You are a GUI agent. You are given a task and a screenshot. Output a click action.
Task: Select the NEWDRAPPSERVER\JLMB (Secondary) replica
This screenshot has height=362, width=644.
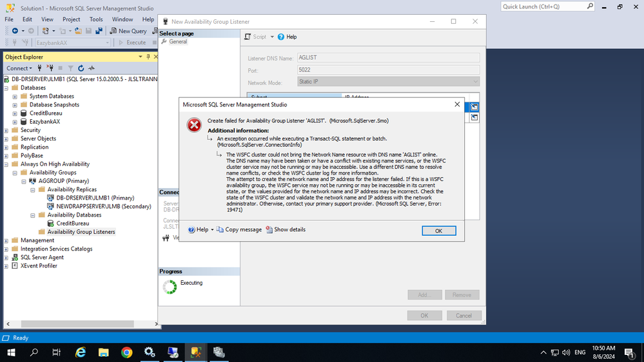click(x=104, y=207)
